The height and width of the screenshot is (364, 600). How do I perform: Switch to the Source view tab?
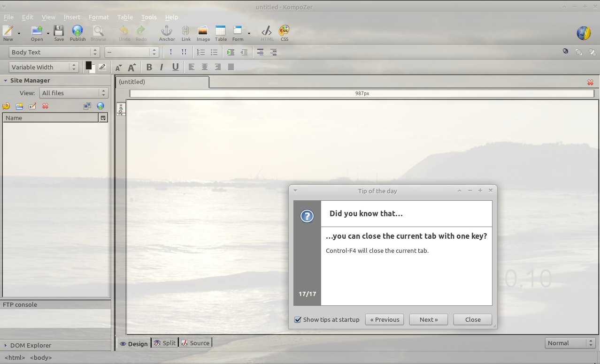195,343
